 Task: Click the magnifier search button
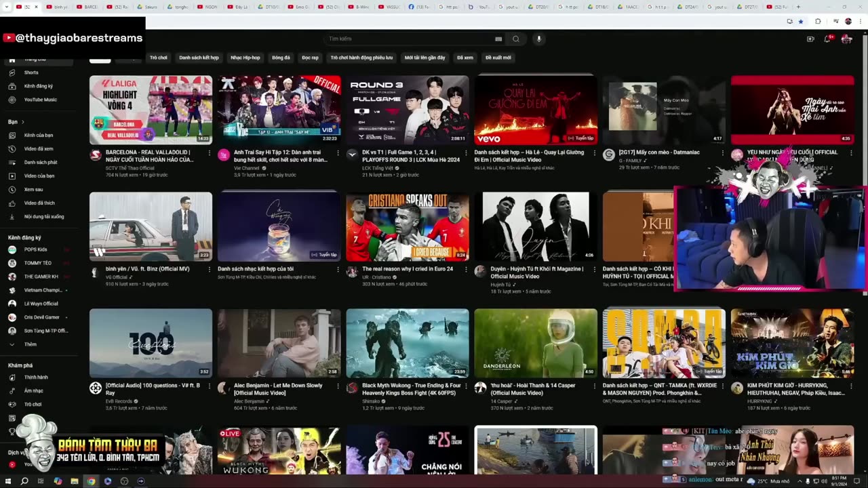tap(516, 39)
